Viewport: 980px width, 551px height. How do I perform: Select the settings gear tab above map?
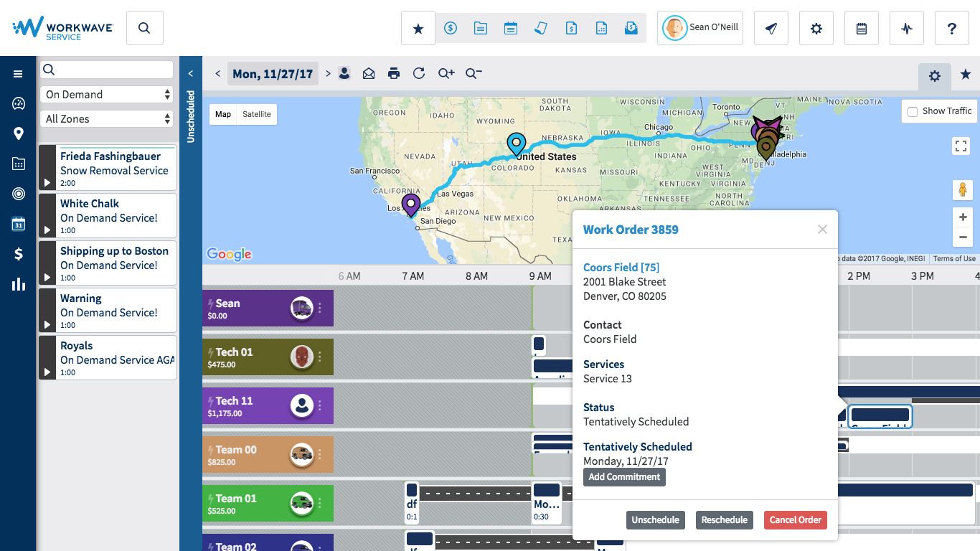pyautogui.click(x=934, y=75)
